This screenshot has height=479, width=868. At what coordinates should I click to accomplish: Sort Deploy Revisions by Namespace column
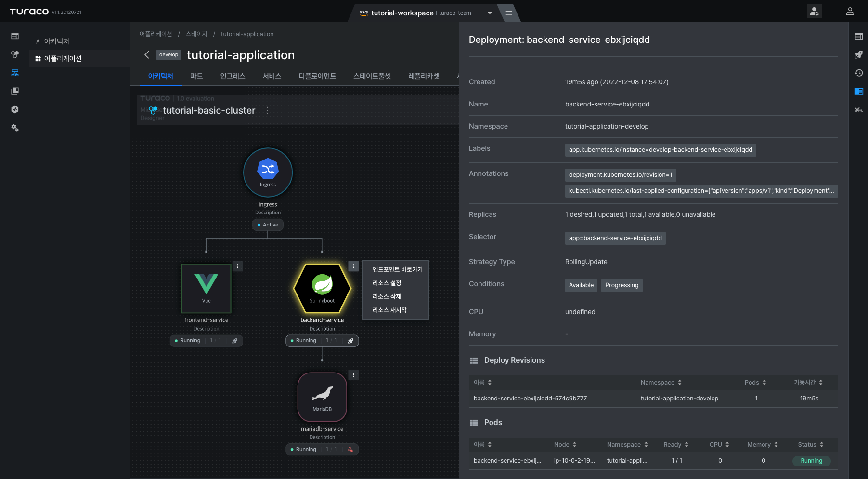(661, 382)
